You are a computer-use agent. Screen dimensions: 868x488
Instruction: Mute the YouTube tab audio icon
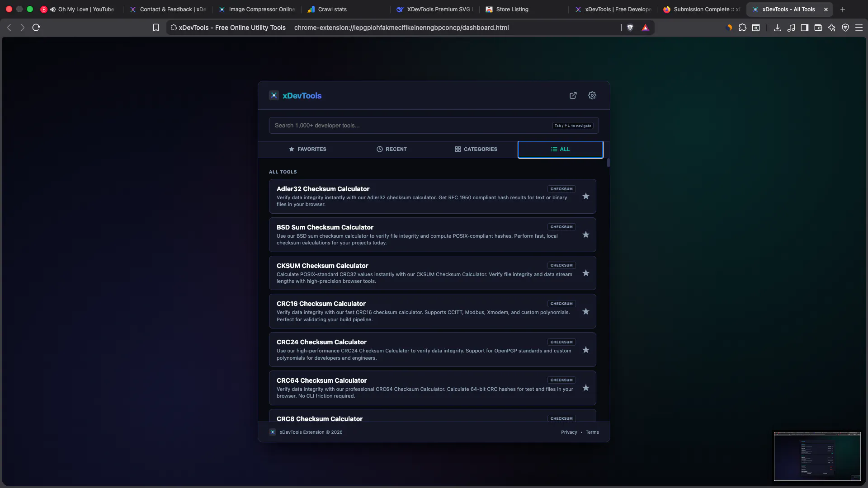click(53, 9)
